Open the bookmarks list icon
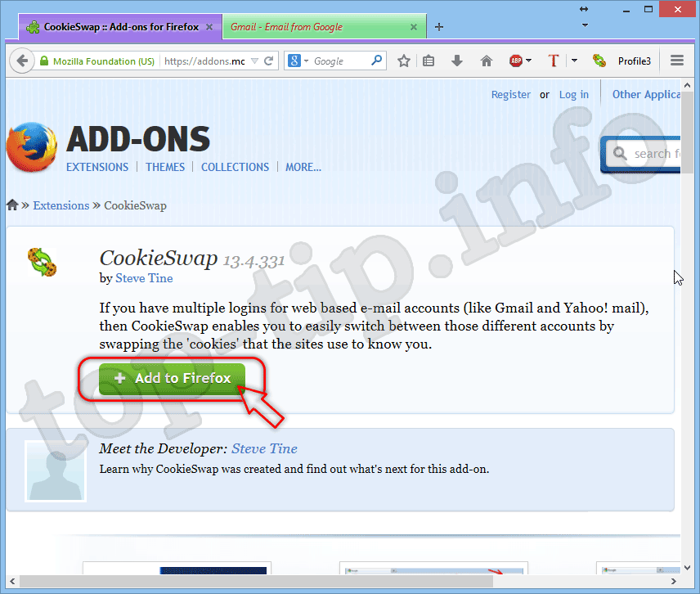Viewport: 700px width, 594px height. [429, 61]
